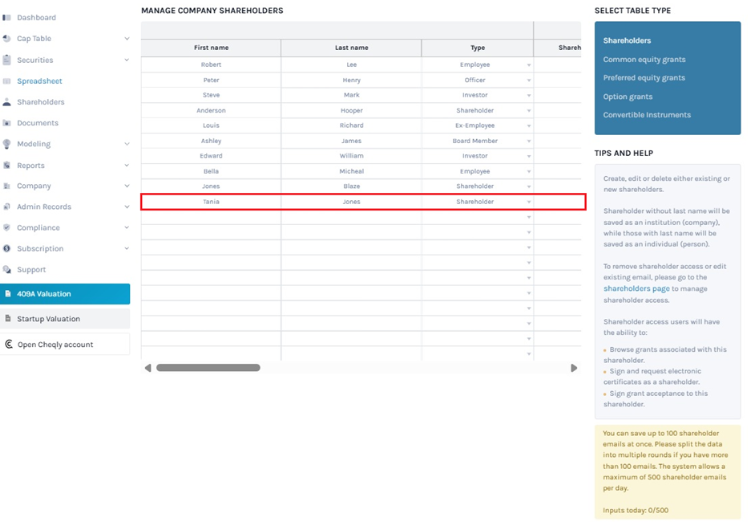749x522 pixels.
Task: Click the Dashboard sidebar icon
Action: point(7,18)
